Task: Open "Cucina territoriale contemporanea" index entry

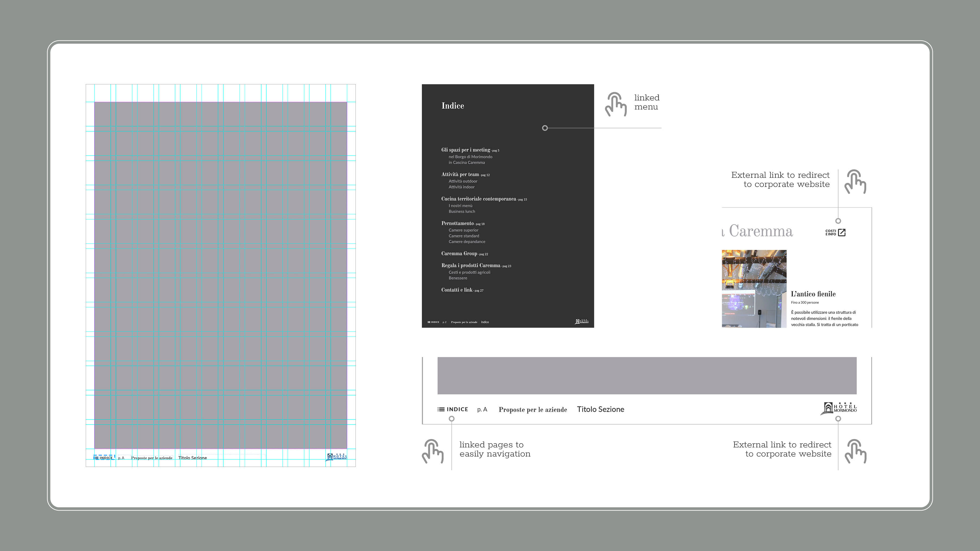Action: (x=479, y=199)
